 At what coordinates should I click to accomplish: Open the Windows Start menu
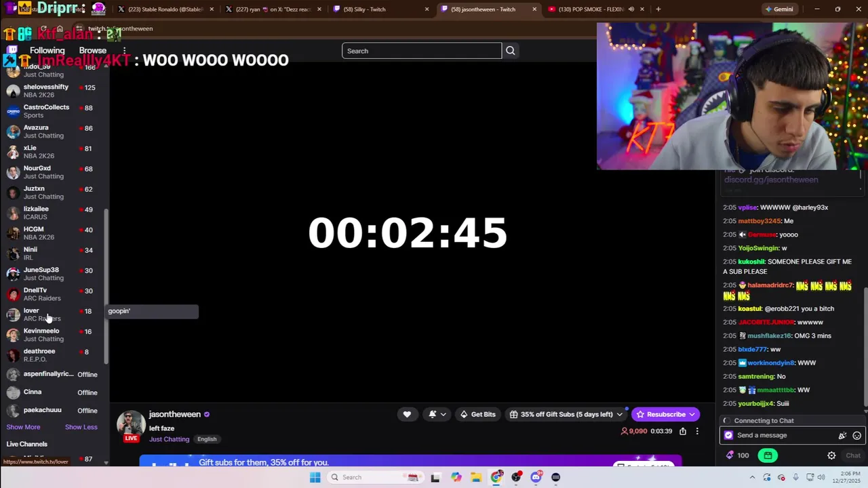tap(315, 477)
